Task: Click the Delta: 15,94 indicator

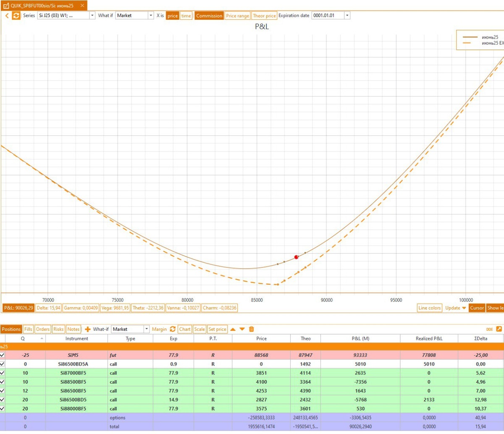Action: point(49,308)
